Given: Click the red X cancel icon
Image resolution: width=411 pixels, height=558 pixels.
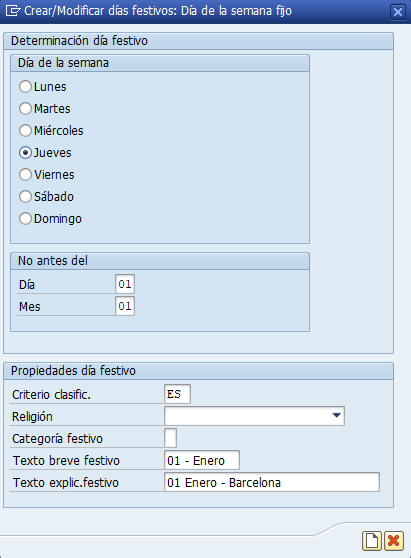Looking at the screenshot, I should [x=394, y=541].
